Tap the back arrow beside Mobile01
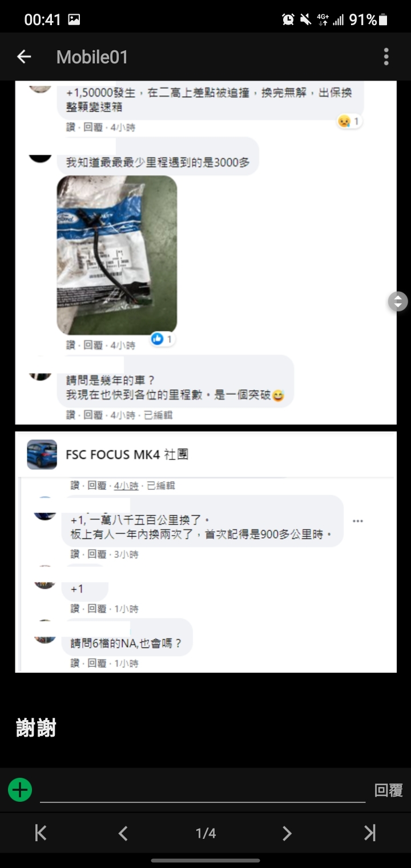Viewport: 411px width, 868px height. click(x=24, y=57)
